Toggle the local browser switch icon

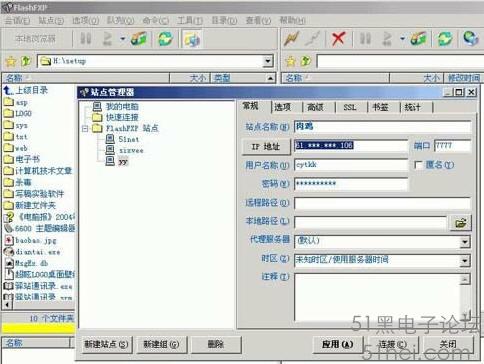point(192,39)
